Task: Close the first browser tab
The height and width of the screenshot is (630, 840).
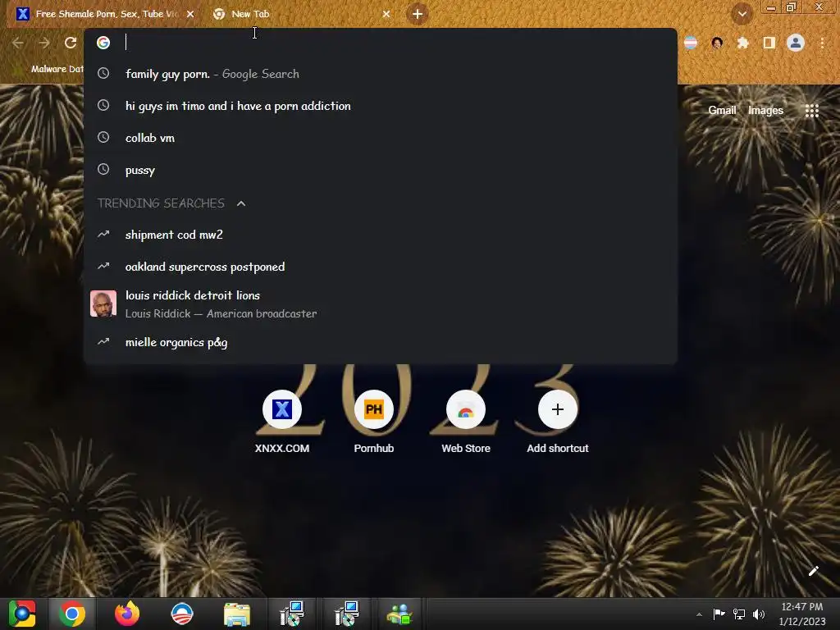Action: [190, 14]
